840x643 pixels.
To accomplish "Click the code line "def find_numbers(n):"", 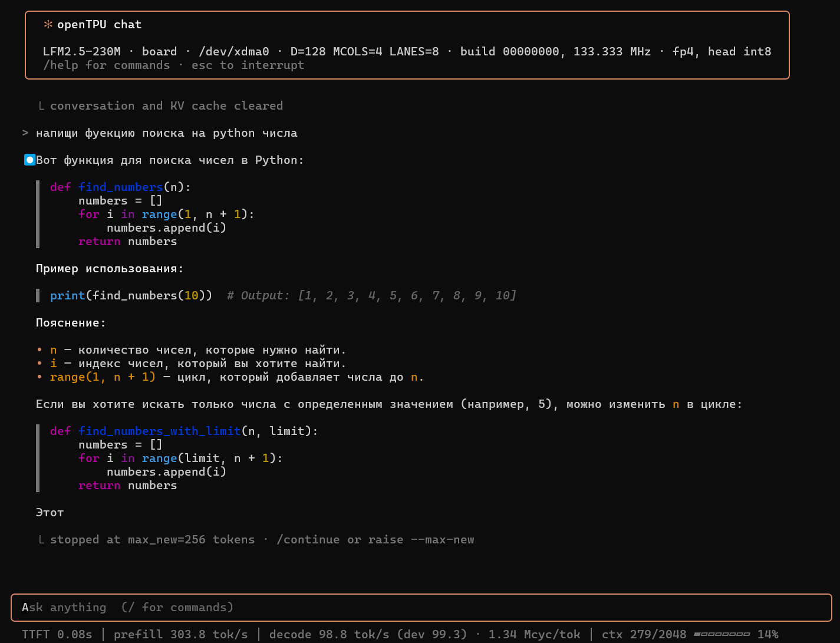I will tap(121, 187).
